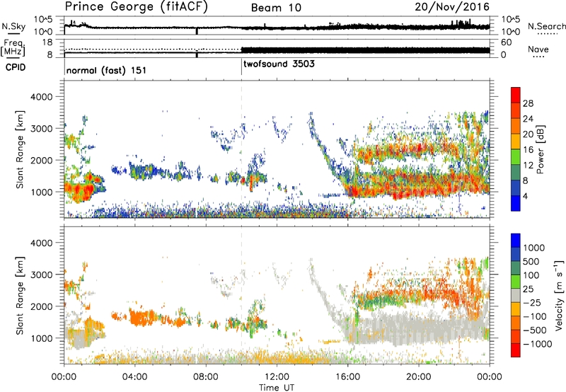The image size is (566, 392).
Task: Click the Prince George (fitACF) title
Action: [136, 7]
